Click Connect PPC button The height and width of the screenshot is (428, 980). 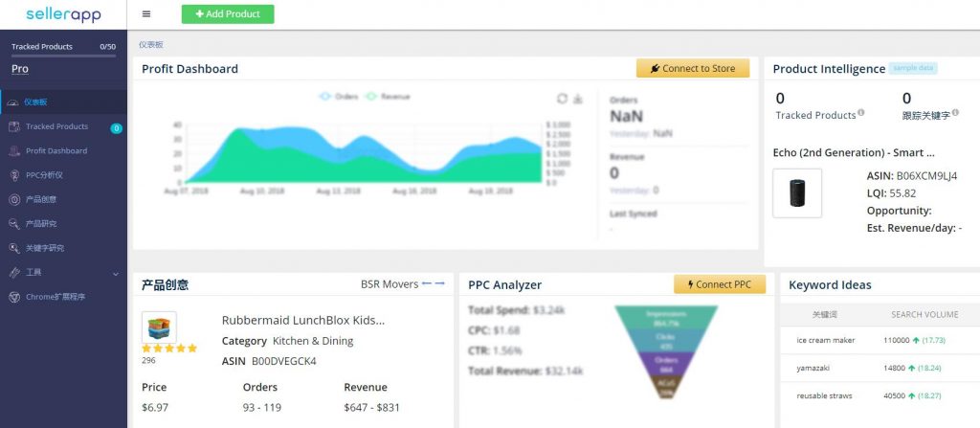pos(720,284)
